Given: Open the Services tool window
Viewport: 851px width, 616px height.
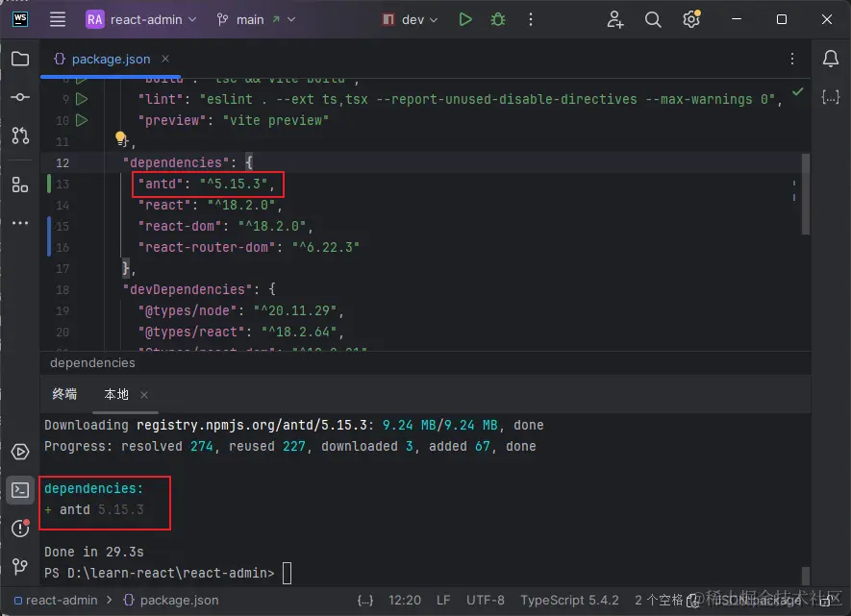Looking at the screenshot, I should 20,452.
